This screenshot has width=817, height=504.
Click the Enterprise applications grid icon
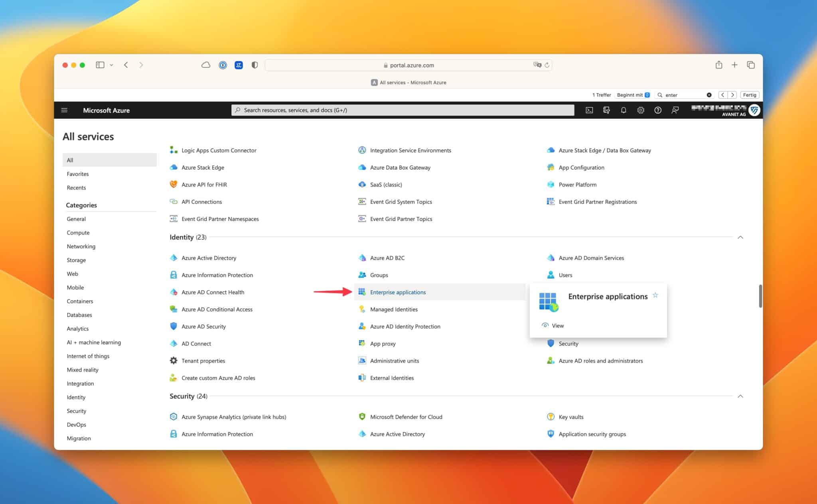coord(362,292)
